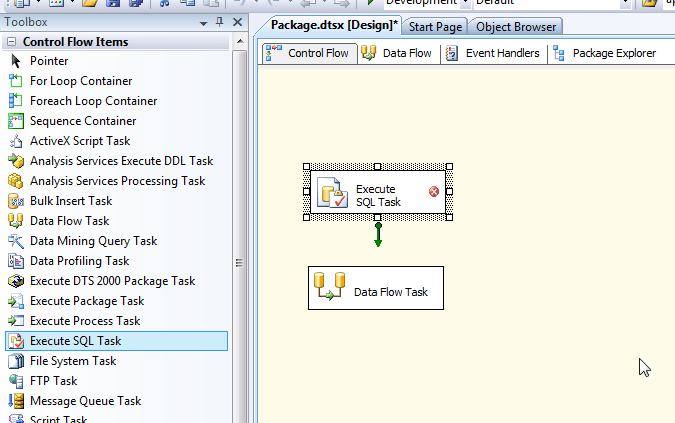The width and height of the screenshot is (675, 423).
Task: Click the Save icon in top toolbar
Action: 113,3
